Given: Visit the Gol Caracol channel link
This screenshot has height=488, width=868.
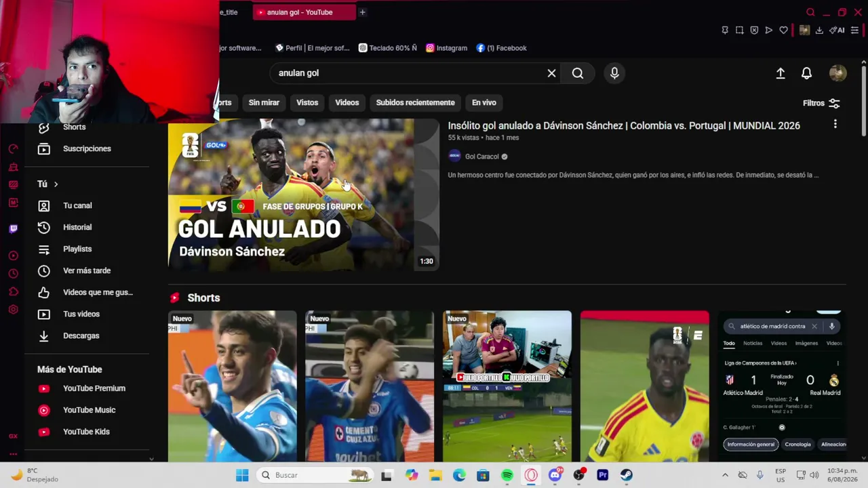Looking at the screenshot, I should 481,157.
